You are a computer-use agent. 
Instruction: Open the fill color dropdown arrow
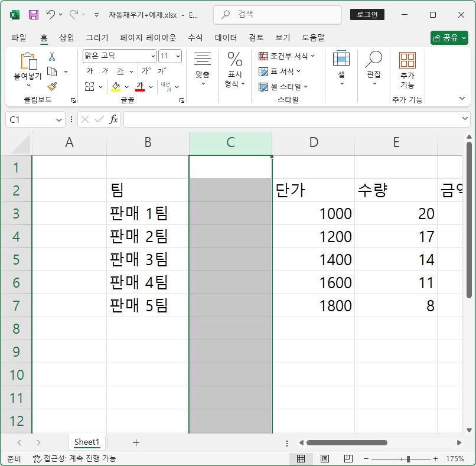pyautogui.click(x=126, y=87)
